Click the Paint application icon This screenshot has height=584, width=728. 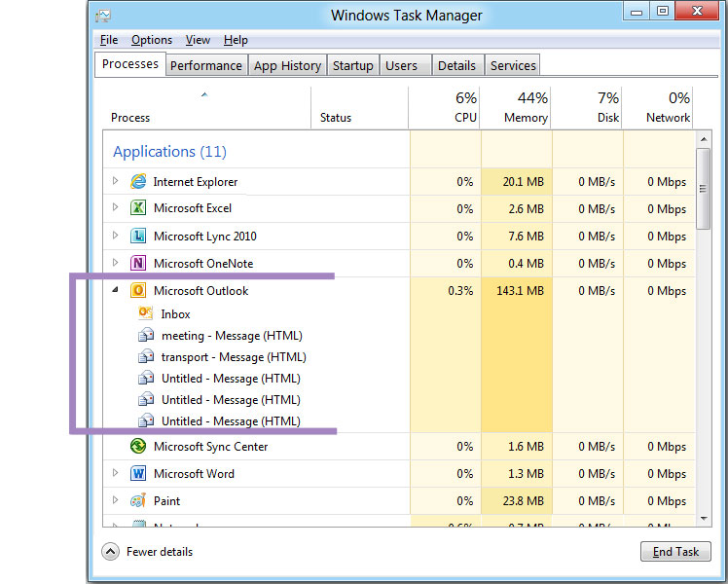(x=138, y=501)
